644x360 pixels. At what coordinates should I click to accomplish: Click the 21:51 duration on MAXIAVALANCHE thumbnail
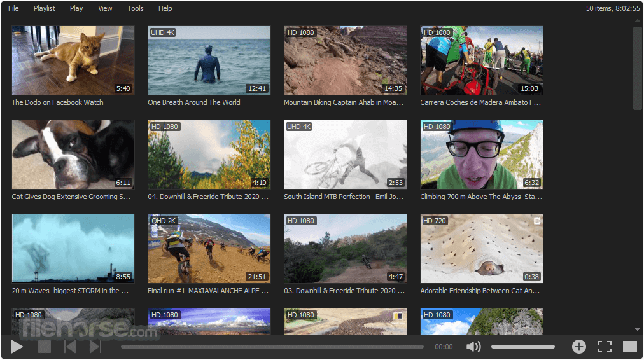click(257, 277)
